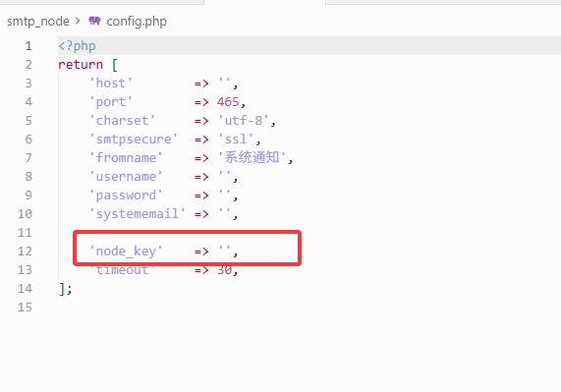Click the 'timeout' key text
This screenshot has height=392, width=561.
123,269
